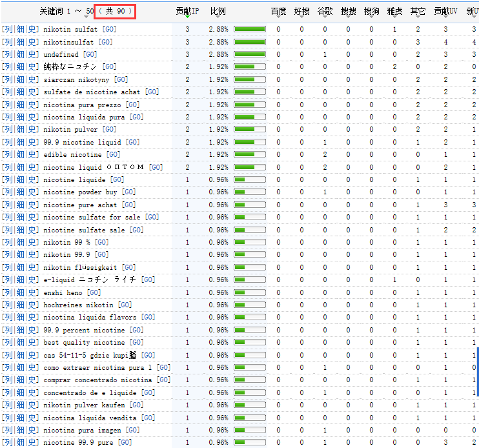Click [GO] next to nikotin pulver kaufen

[x=136, y=405]
